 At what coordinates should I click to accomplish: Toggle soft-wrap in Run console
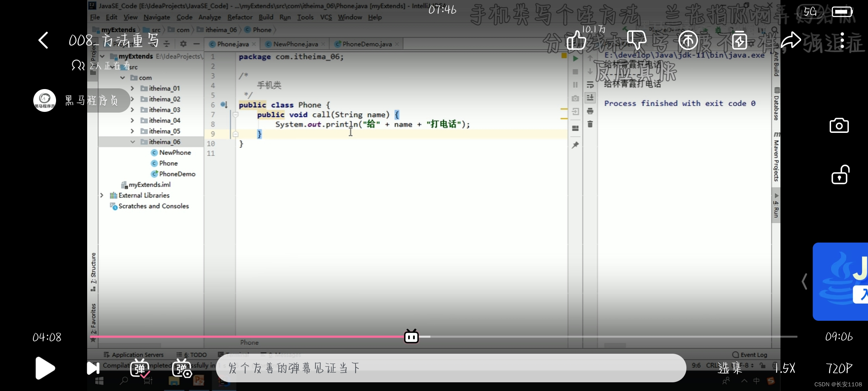coord(590,85)
